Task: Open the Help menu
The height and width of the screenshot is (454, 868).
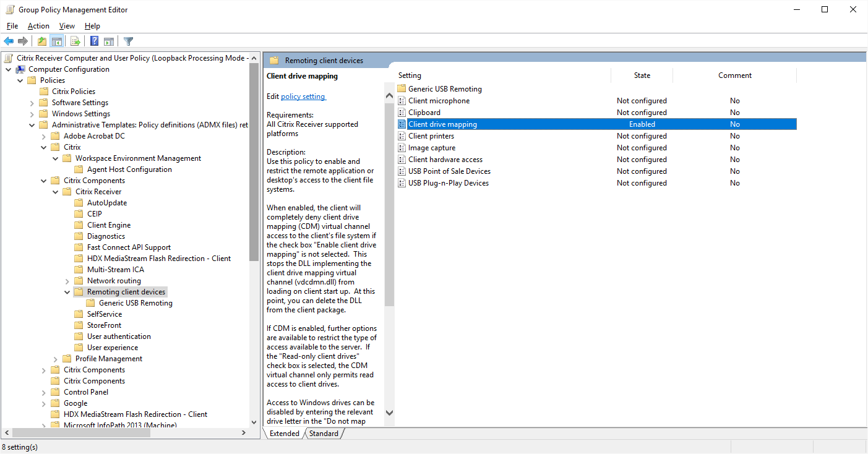Action: (92, 26)
